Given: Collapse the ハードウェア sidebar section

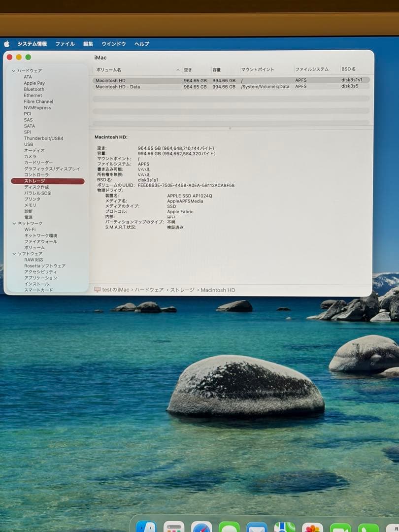Looking at the screenshot, I should tap(13, 70).
